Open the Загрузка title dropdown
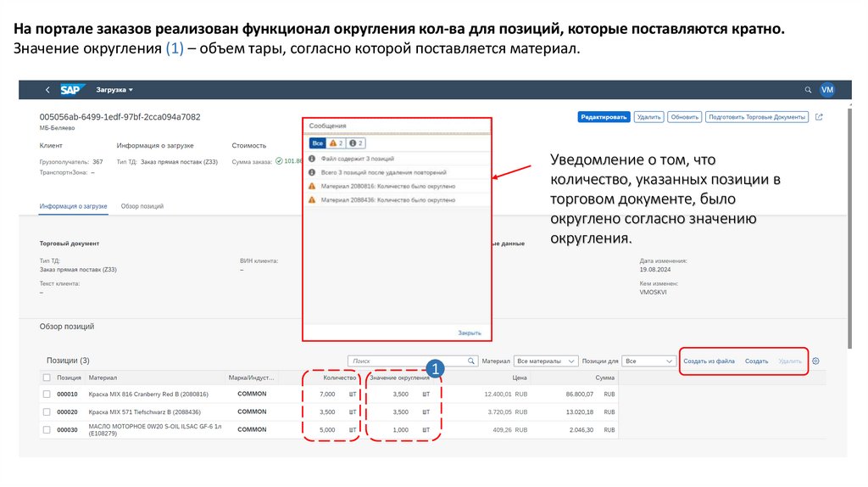This screenshot has height=487, width=868. 114,90
